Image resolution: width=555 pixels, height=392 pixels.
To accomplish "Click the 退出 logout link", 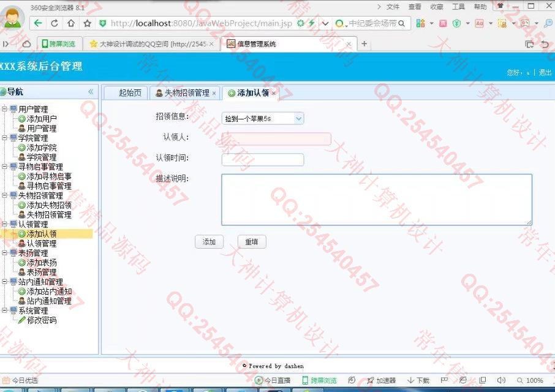I will (x=545, y=72).
